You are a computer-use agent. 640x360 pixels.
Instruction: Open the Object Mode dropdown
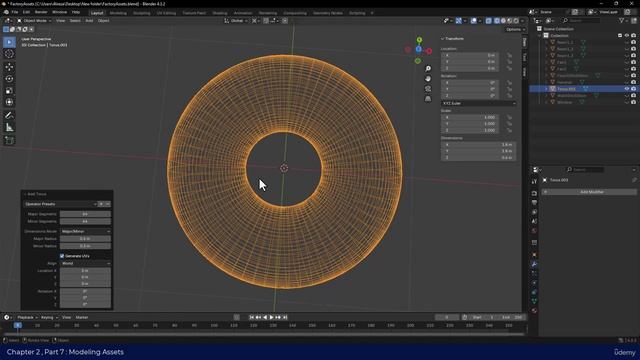(x=34, y=20)
